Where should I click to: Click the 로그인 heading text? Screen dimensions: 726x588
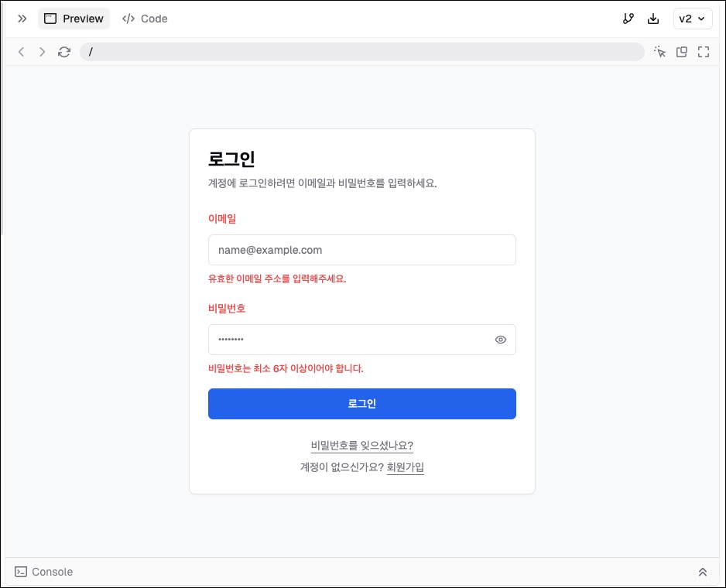(231, 159)
